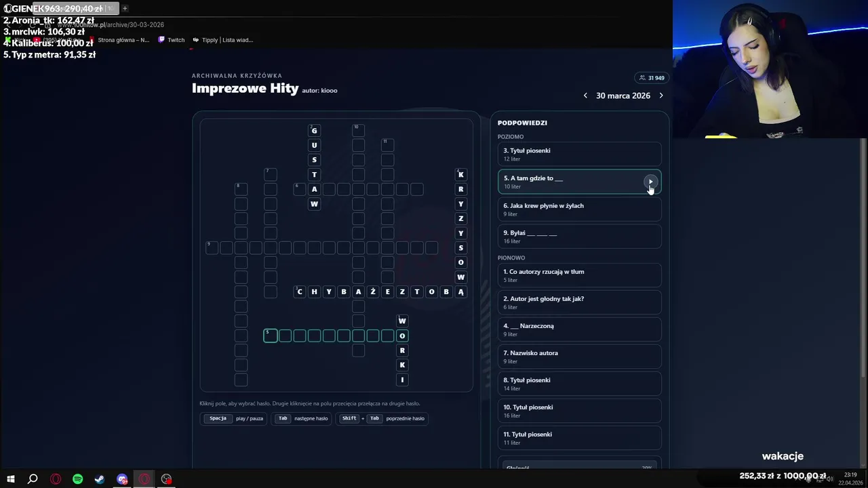Image resolution: width=868 pixels, height=488 pixels.
Task: Click the crossword cell with letter U
Action: coord(314,145)
